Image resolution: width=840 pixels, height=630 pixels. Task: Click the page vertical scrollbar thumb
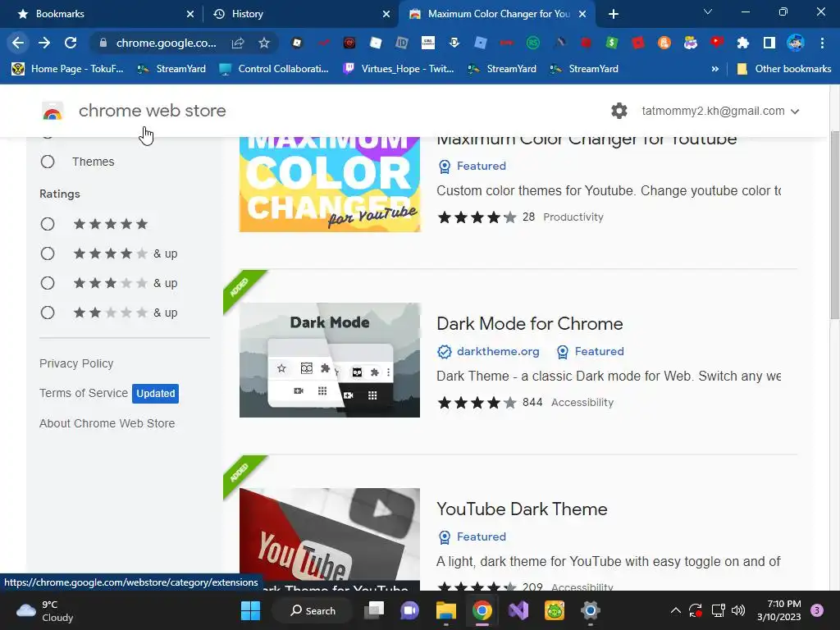(834, 225)
